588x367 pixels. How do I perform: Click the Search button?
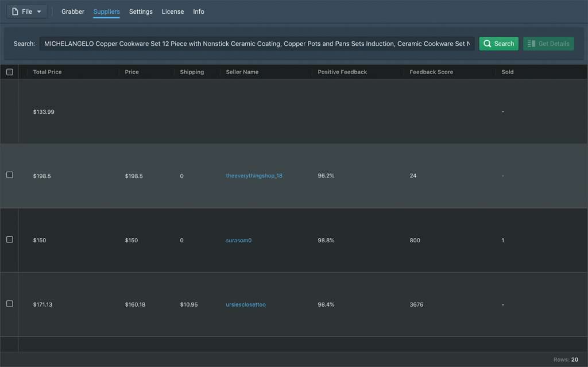coord(498,44)
